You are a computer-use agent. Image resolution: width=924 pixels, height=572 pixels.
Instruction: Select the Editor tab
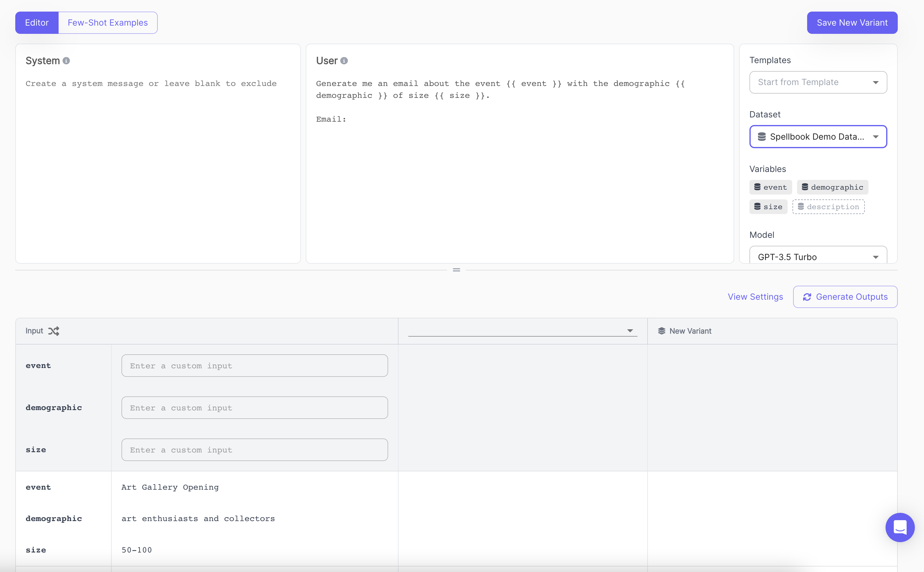click(x=37, y=22)
